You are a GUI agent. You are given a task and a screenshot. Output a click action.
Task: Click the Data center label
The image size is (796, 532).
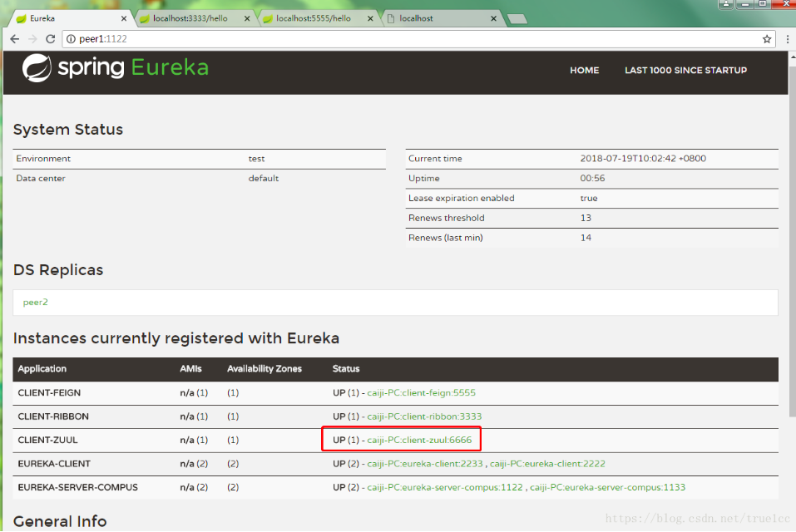tap(41, 178)
